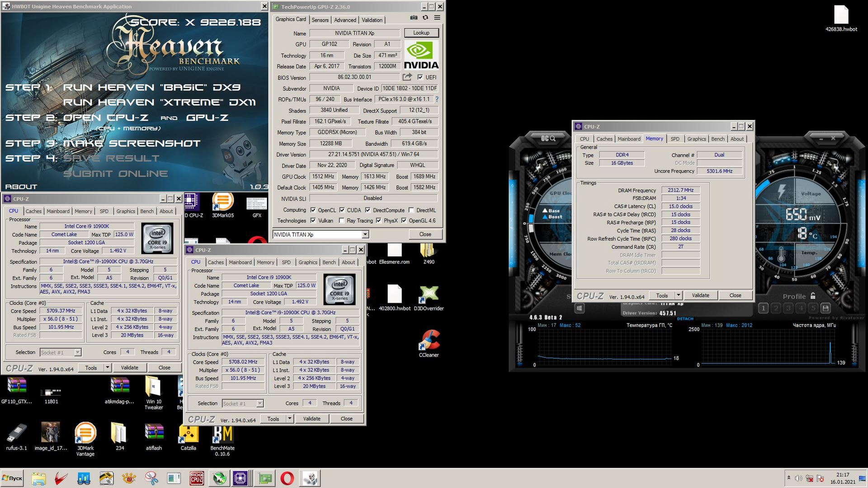Viewport: 868px width, 488px height.
Task: Click the GPU-Z Close button
Action: [425, 234]
